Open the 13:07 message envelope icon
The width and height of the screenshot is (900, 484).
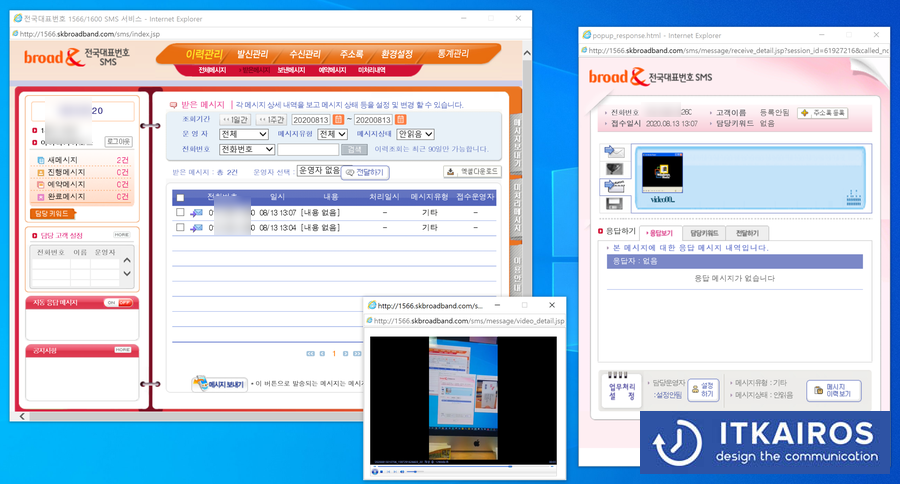click(x=197, y=212)
